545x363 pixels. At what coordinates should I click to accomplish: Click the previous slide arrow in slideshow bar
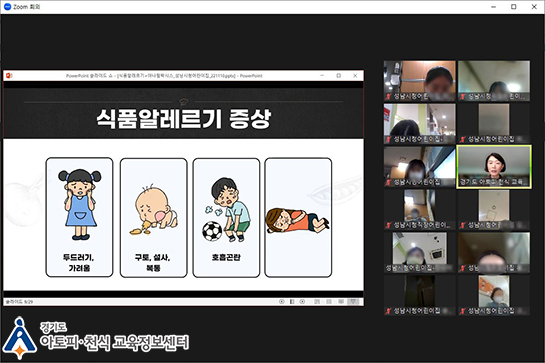[x=282, y=301]
